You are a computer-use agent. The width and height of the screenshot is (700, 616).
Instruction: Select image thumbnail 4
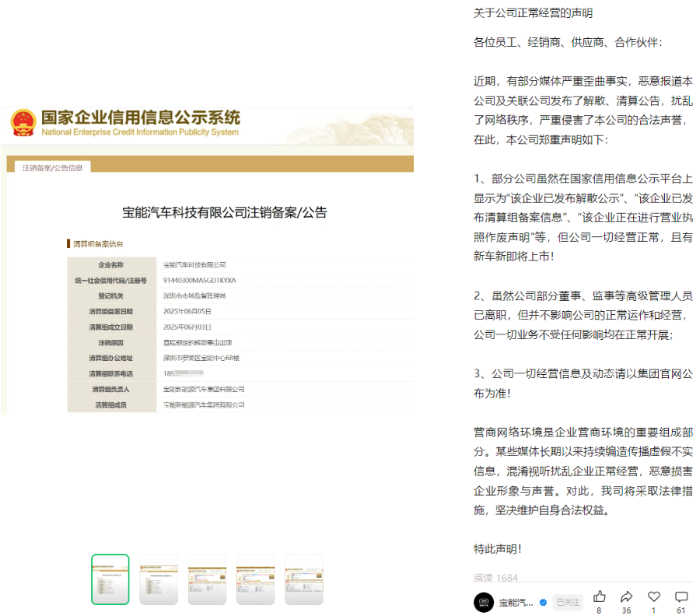(255, 579)
